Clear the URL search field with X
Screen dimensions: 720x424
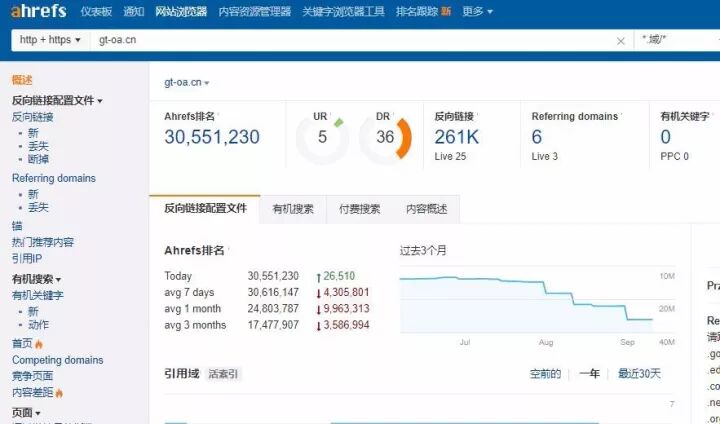point(620,41)
